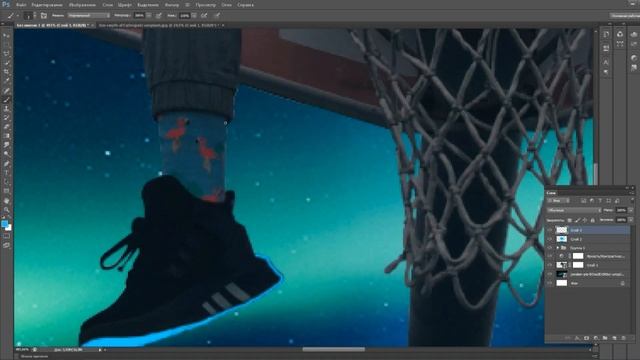The image size is (640, 360).
Task: Open the Изображение menu
Action: point(82,5)
